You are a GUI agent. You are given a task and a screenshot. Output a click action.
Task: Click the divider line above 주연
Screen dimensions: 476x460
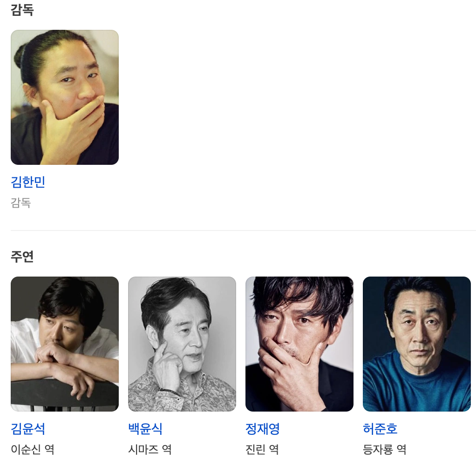[243, 230]
